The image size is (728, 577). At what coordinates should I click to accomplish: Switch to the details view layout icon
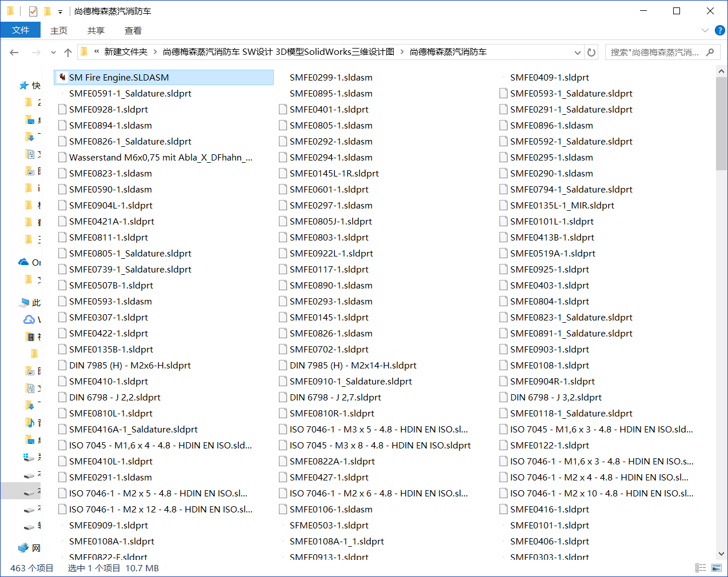pyautogui.click(x=701, y=568)
